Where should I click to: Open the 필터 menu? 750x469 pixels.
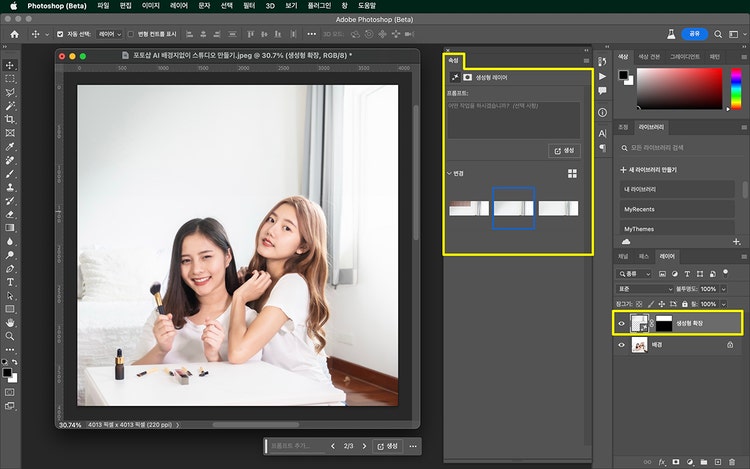(x=249, y=6)
